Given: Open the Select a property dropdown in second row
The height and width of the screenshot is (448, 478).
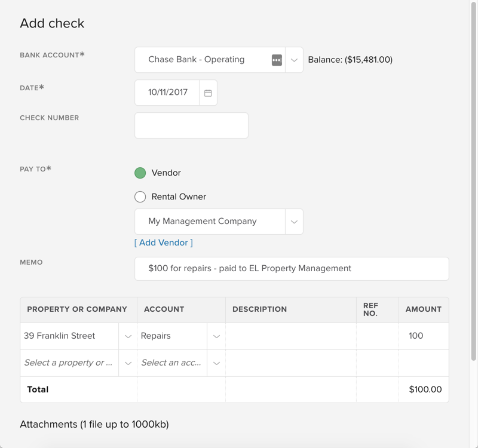Looking at the screenshot, I should pos(127,363).
